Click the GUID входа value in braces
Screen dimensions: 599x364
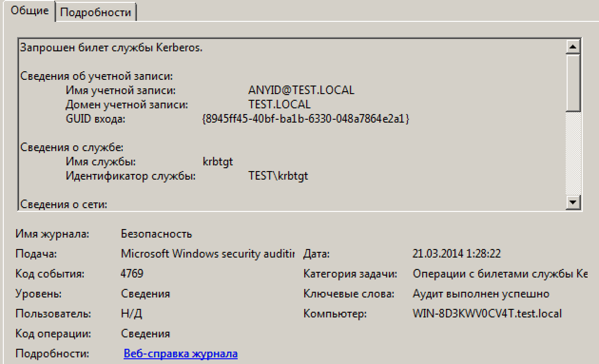[306, 119]
